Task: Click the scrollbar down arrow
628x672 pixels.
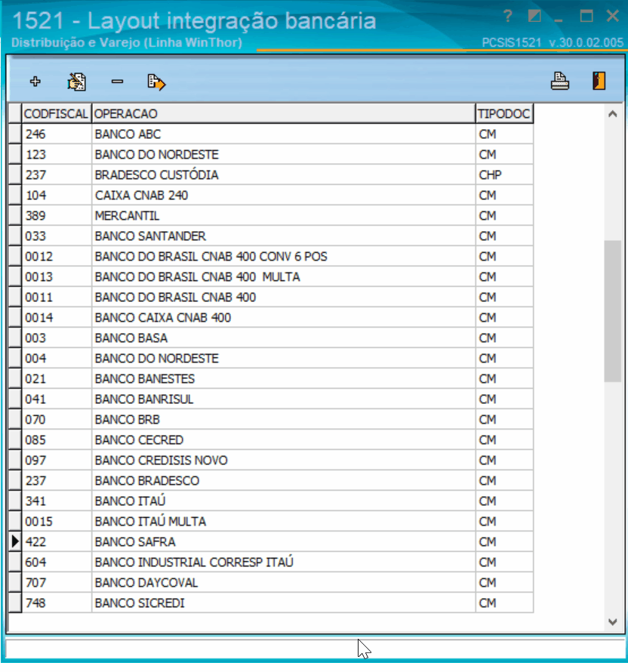Action: [613, 622]
